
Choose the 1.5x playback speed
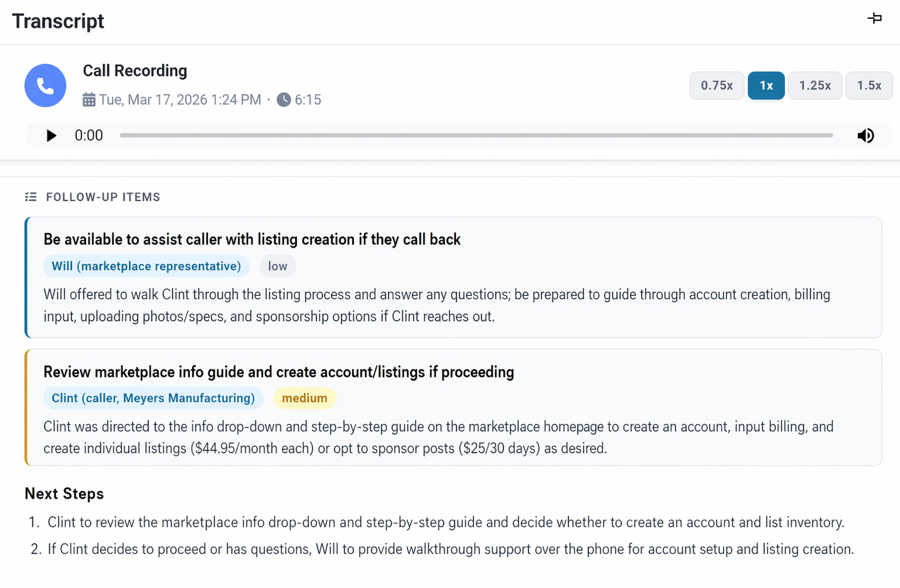pyautogui.click(x=869, y=86)
